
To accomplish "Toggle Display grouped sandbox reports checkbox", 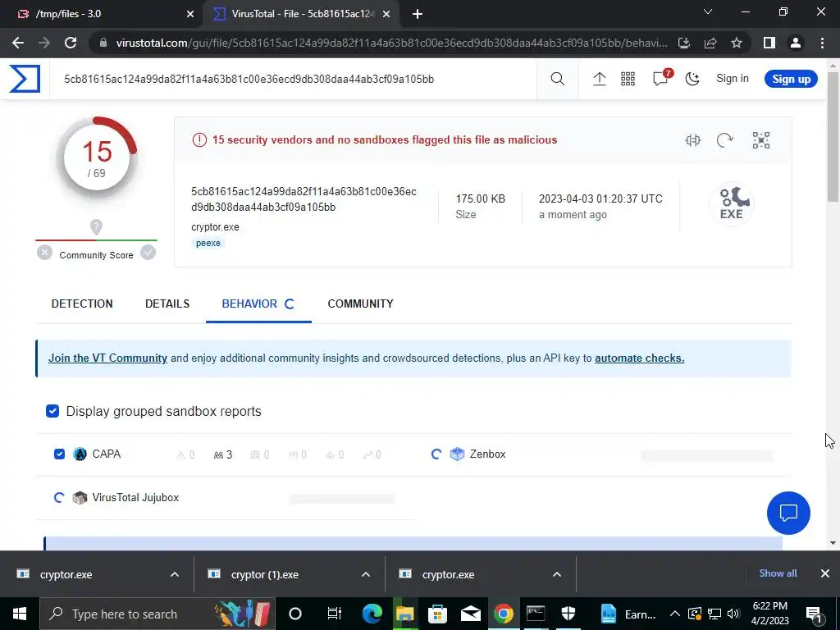I will 52,412.
